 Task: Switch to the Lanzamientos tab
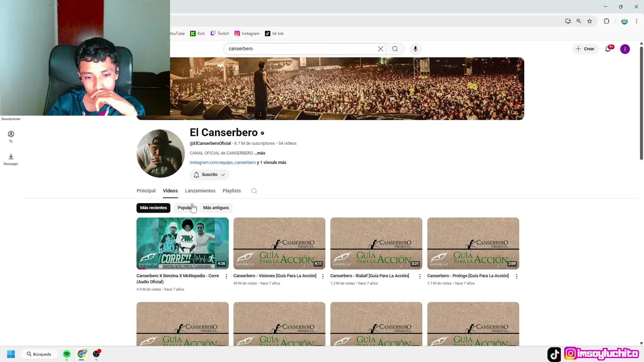pyautogui.click(x=200, y=191)
